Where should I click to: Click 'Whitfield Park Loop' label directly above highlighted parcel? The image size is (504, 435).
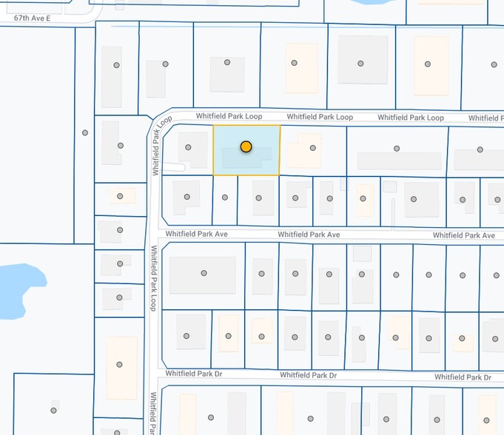pos(229,116)
